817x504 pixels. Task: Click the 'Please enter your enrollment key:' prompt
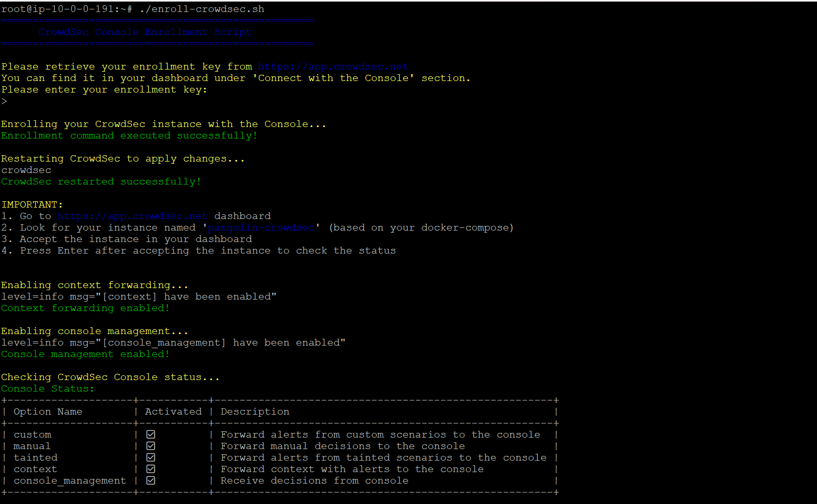tap(104, 89)
